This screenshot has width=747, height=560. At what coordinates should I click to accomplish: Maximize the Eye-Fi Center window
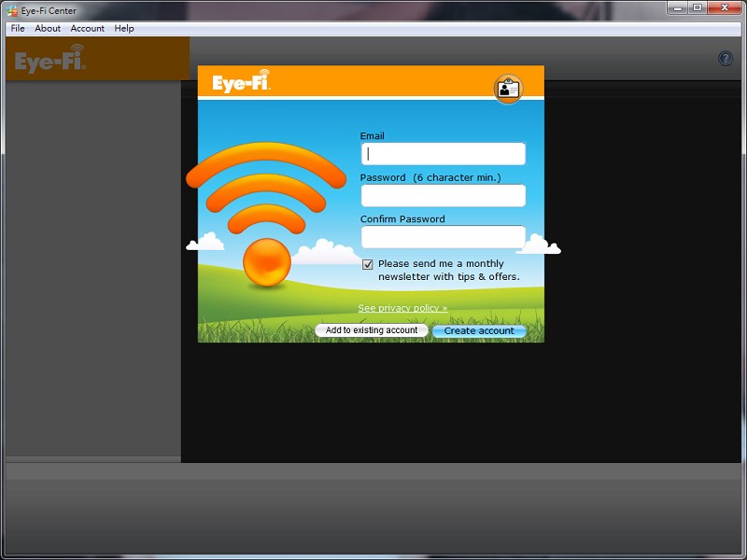click(x=698, y=7)
